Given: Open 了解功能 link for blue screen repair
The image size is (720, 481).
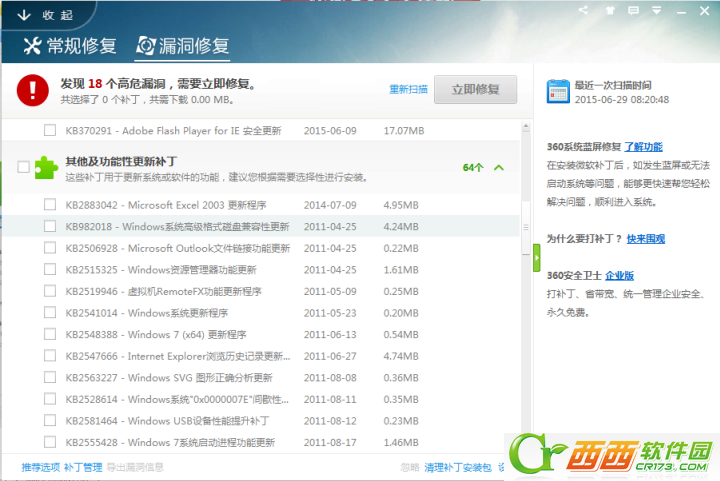Looking at the screenshot, I should (x=643, y=147).
